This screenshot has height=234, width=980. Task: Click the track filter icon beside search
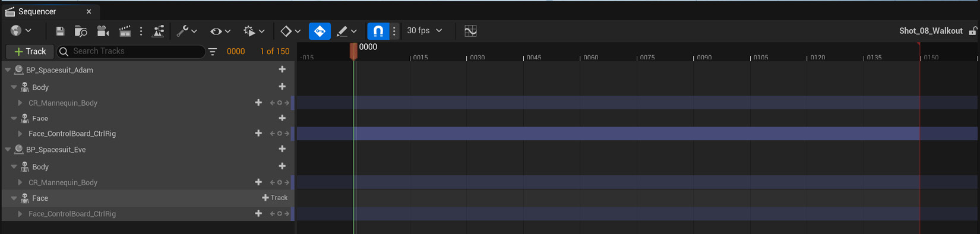click(213, 52)
